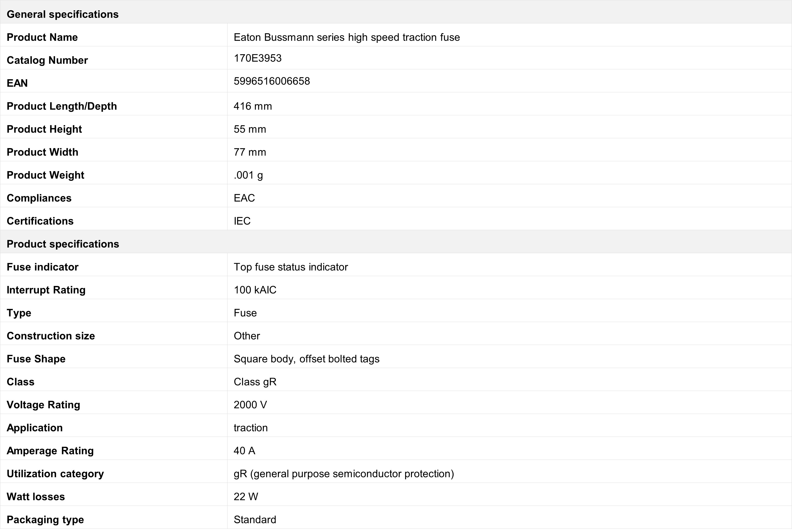Click the Top fuse status indicator text
This screenshot has height=532, width=792.
[291, 267]
